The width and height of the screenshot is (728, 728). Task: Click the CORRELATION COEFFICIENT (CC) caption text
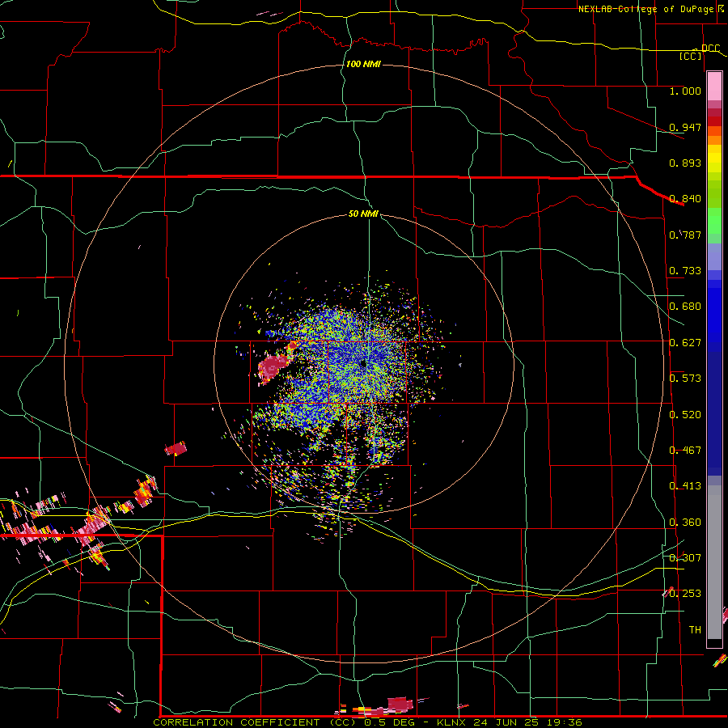pyautogui.click(x=256, y=722)
